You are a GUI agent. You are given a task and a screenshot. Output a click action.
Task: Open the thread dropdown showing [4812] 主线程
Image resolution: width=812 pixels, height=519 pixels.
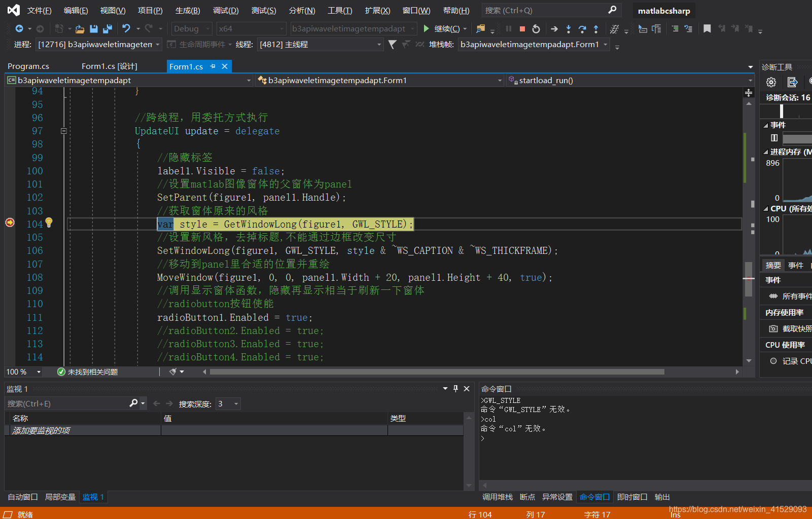[x=320, y=45]
